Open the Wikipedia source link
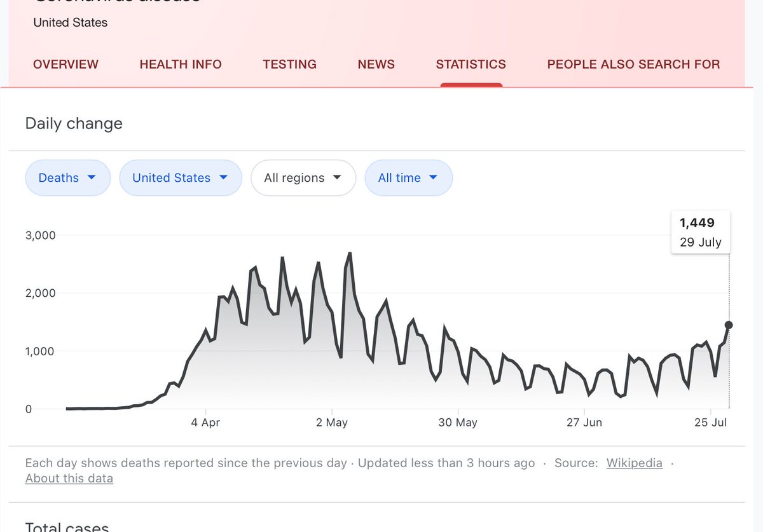Screen dimensions: 763x532 coord(634,463)
